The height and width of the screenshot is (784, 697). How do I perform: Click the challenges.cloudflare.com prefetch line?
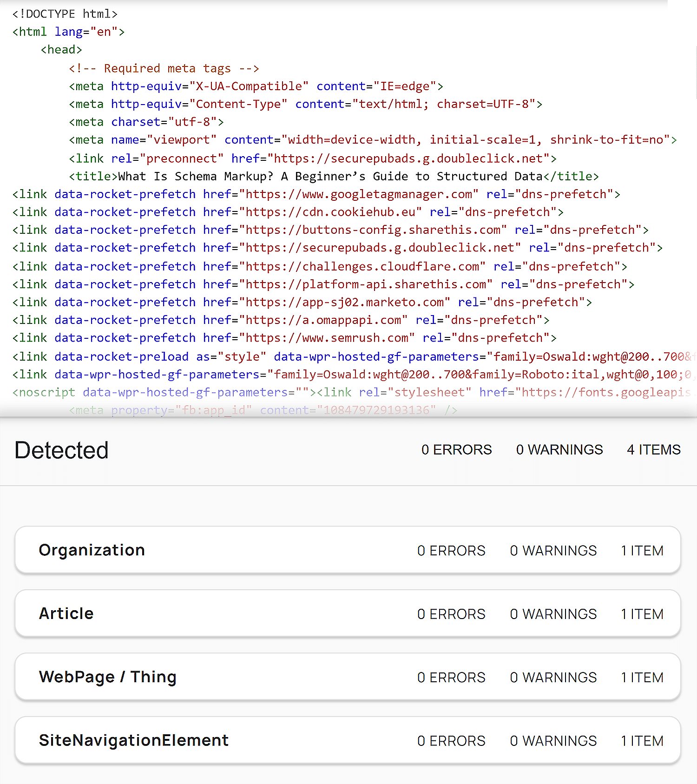click(320, 266)
